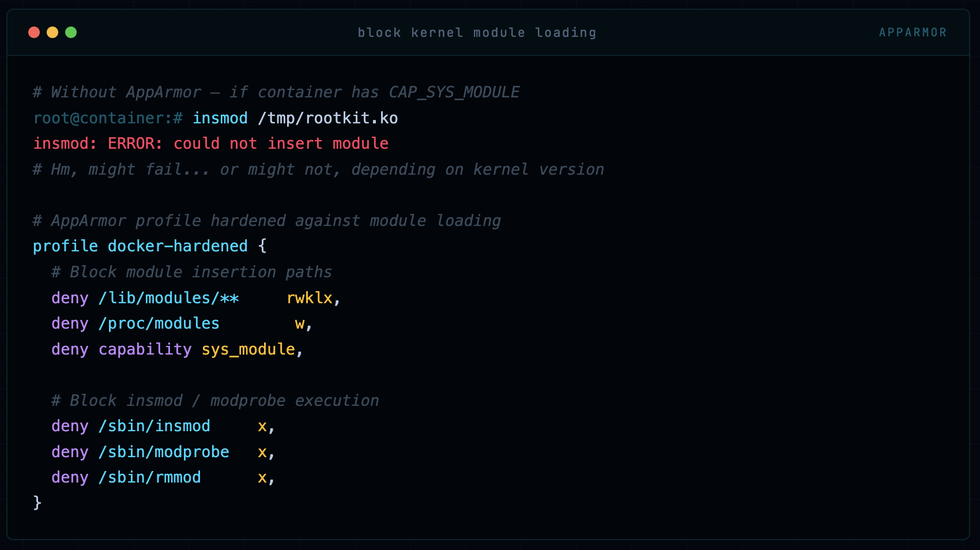Click the Block module insertion paths comment

[191, 272]
